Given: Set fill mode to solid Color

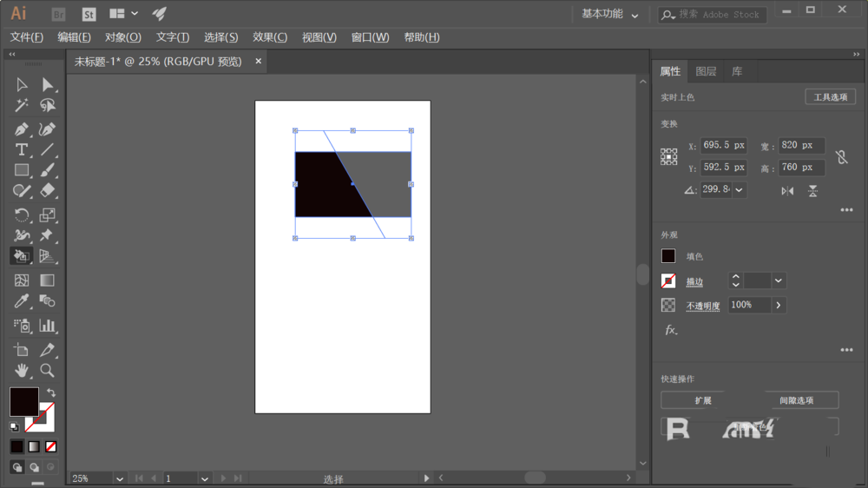Looking at the screenshot, I should click(x=17, y=446).
